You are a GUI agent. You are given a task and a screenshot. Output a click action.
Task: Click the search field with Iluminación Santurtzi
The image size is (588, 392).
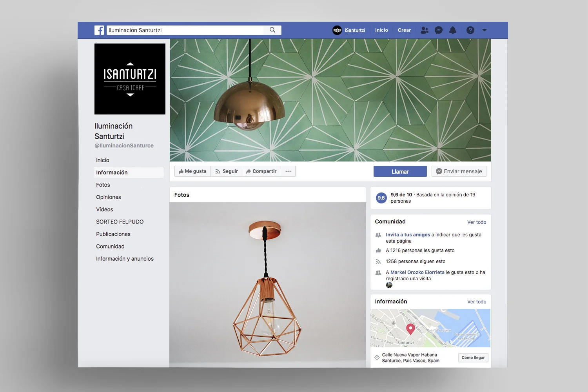click(x=194, y=30)
